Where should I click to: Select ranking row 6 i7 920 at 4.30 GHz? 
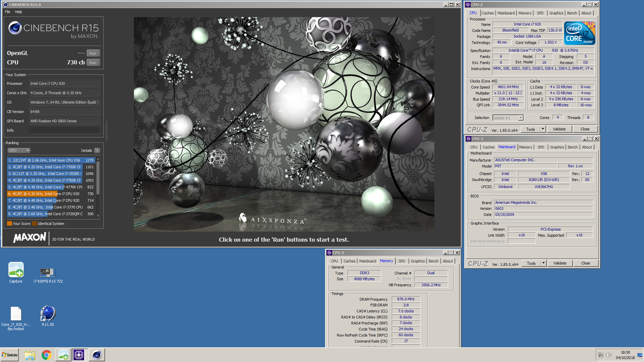pyautogui.click(x=51, y=194)
